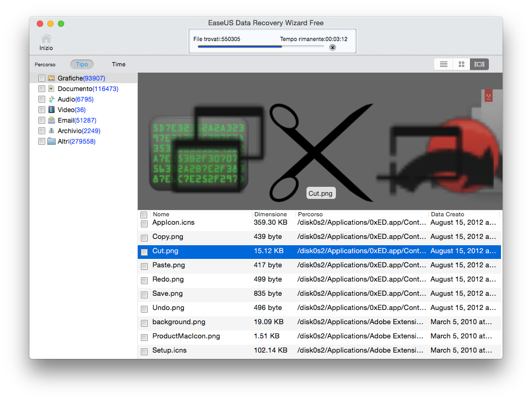Switch to cover flow preview view
532x401 pixels.
click(479, 64)
